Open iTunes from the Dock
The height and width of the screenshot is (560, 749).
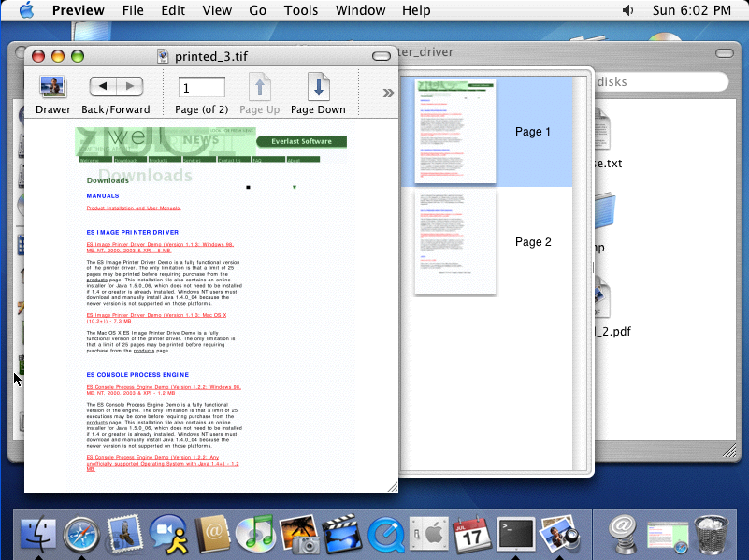tap(253, 535)
